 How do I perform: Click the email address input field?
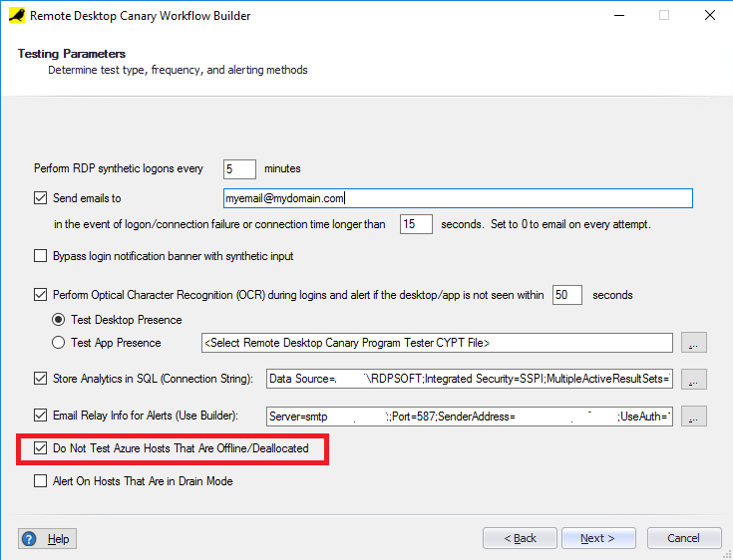tap(458, 198)
